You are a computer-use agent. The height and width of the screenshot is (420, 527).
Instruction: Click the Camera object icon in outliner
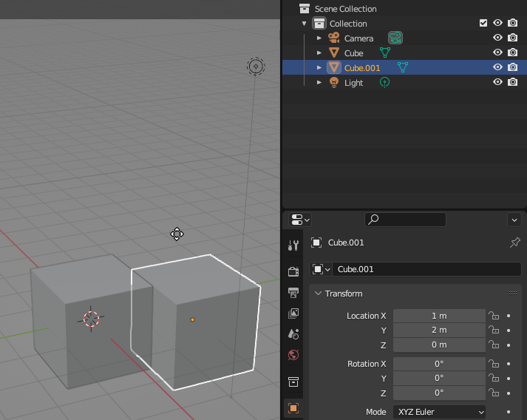point(334,38)
